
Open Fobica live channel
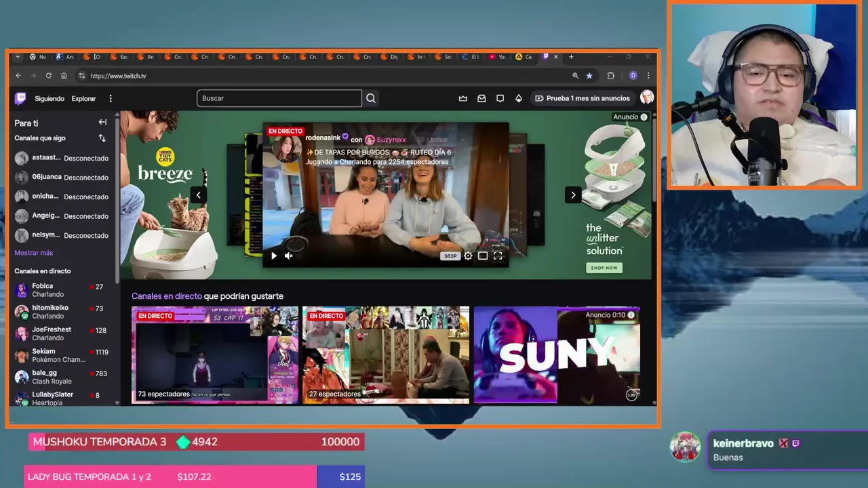[x=62, y=290]
